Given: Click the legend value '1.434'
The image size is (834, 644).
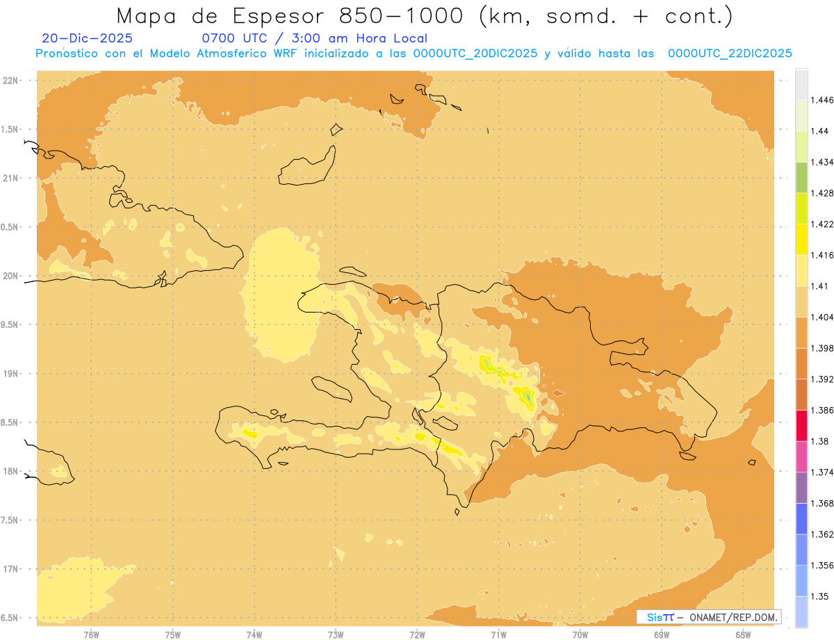Looking at the screenshot, I should point(821,162).
